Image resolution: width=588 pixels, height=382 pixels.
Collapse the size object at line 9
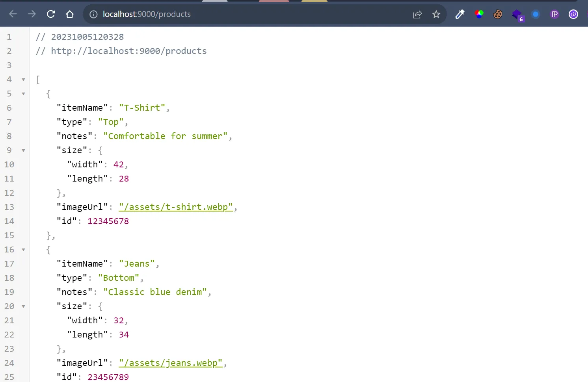coord(23,150)
